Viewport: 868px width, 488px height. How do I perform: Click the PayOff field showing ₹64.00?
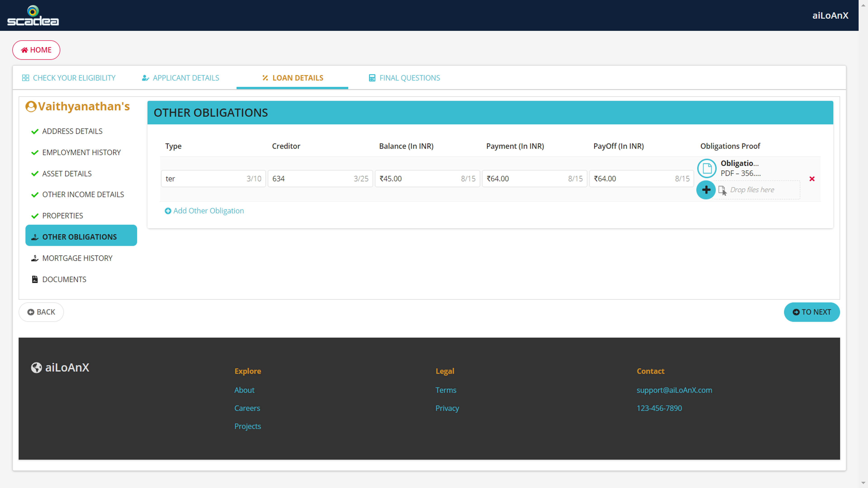click(642, 178)
